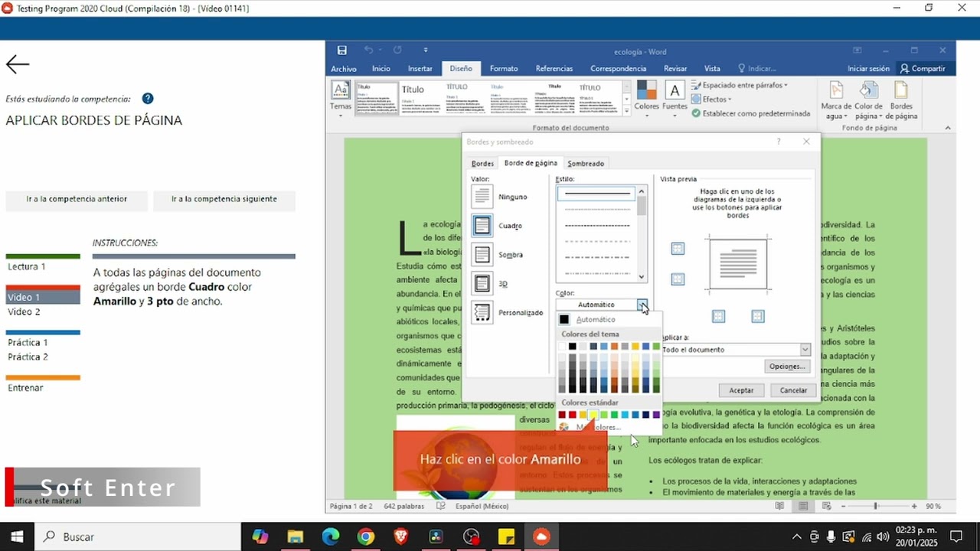The width and height of the screenshot is (980, 551).
Task: Undo the last action in Word
Action: click(x=369, y=51)
